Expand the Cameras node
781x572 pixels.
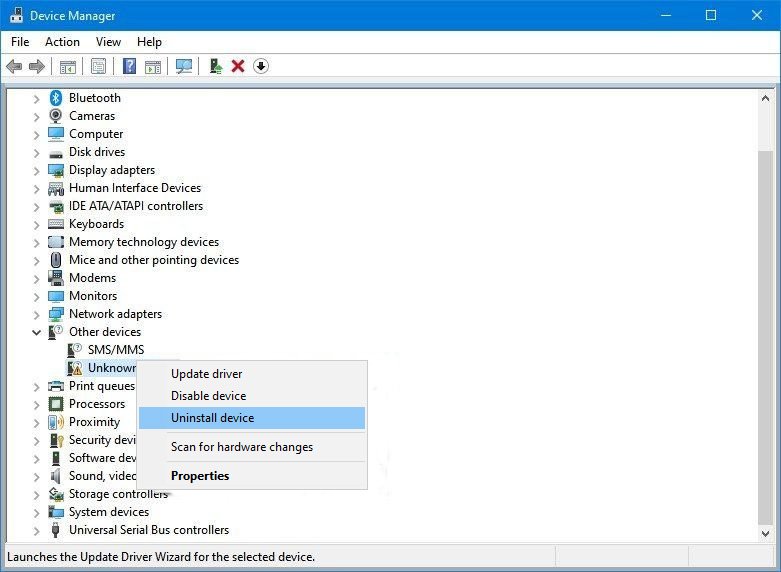[x=36, y=117]
